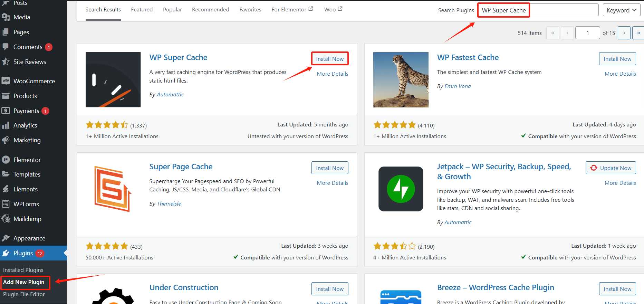This screenshot has width=644, height=304.
Task: Open Mailchimp via its sidebar icon
Action: click(x=6, y=219)
